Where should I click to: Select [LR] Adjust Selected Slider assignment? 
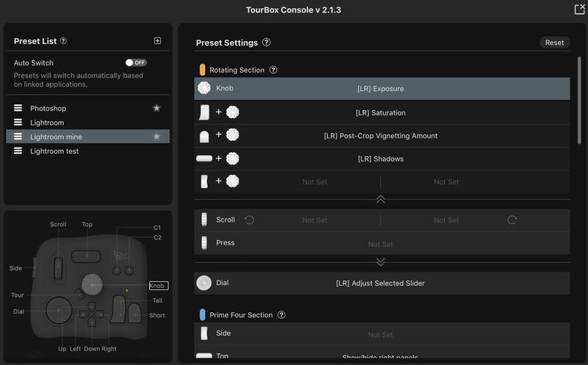[380, 283]
